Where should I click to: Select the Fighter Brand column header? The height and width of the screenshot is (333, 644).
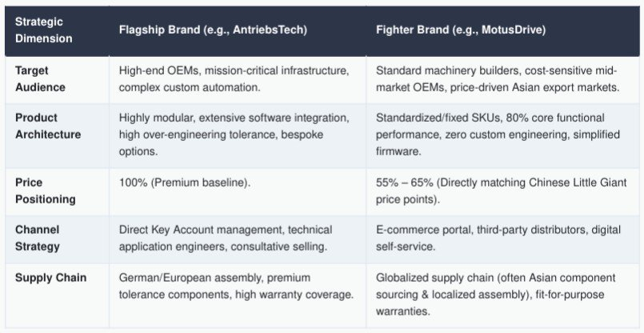point(461,30)
